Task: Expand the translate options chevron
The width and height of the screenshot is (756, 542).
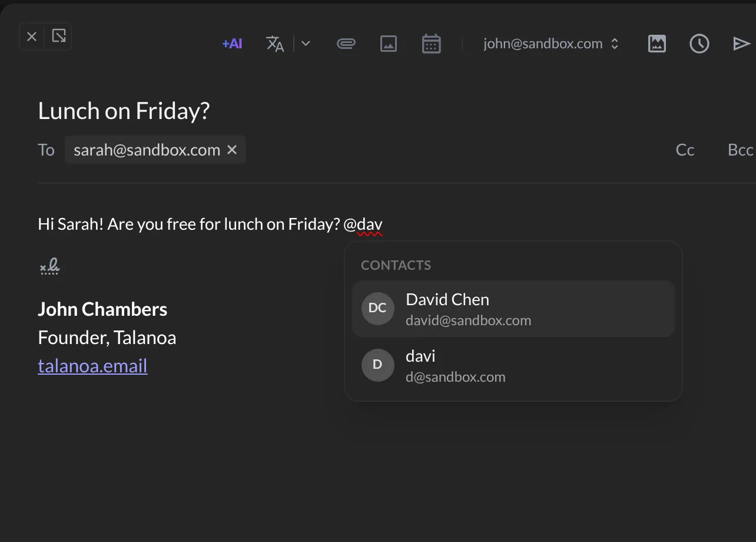Action: [x=306, y=44]
